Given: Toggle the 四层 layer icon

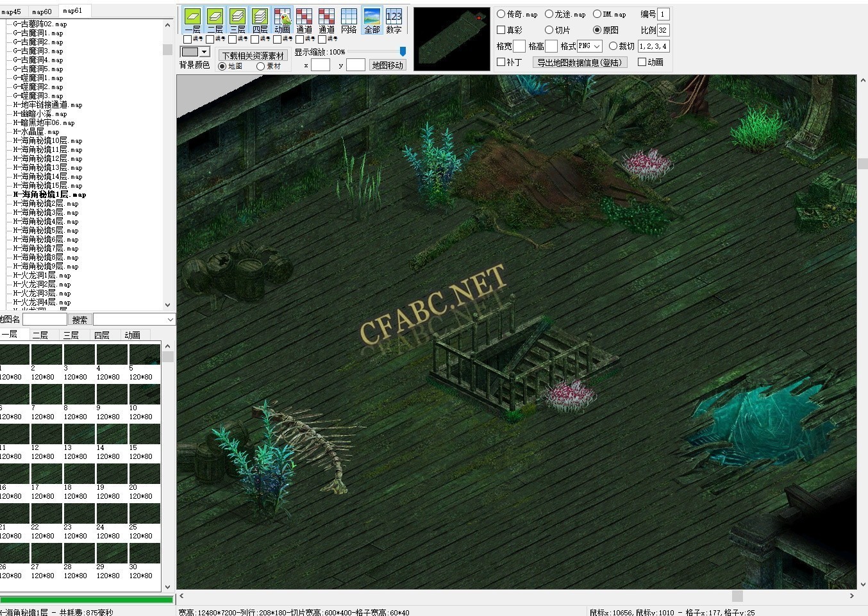Looking at the screenshot, I should coord(260,20).
